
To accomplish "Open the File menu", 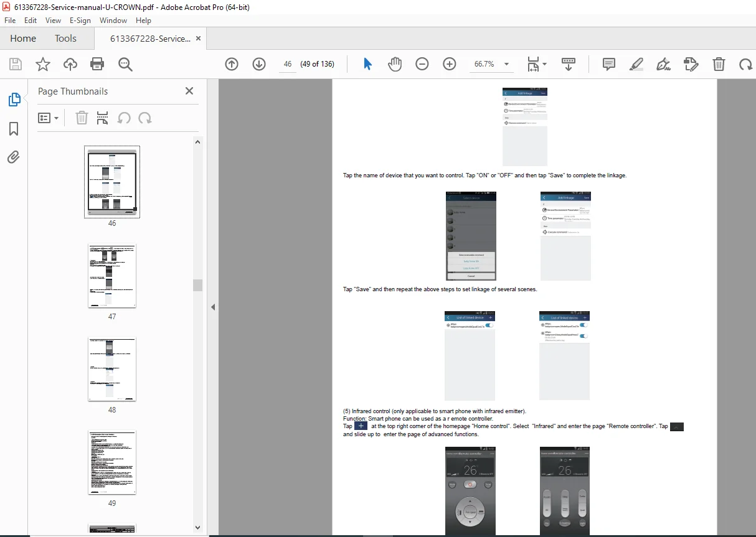I will pos(10,21).
